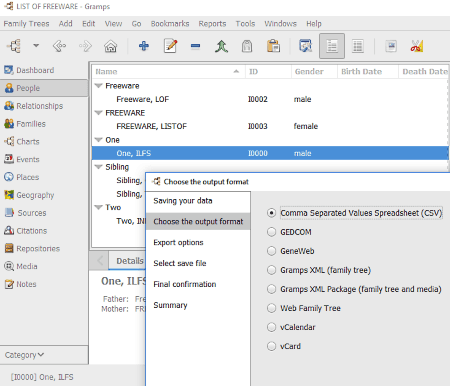450x386 pixels.
Task: Open Citations view in sidebar
Action: [x=44, y=231]
